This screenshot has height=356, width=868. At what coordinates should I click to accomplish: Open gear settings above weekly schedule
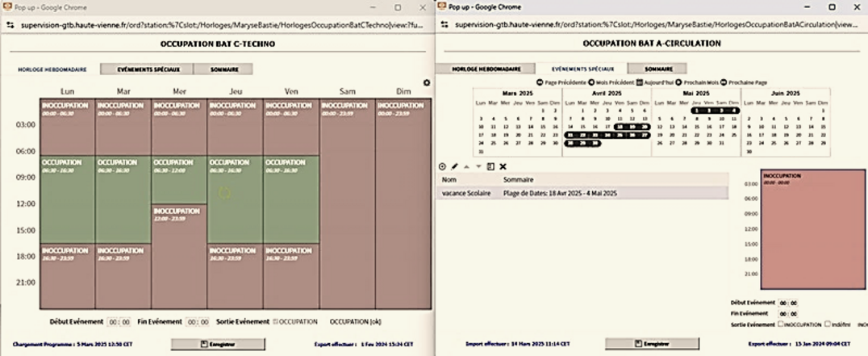[427, 82]
